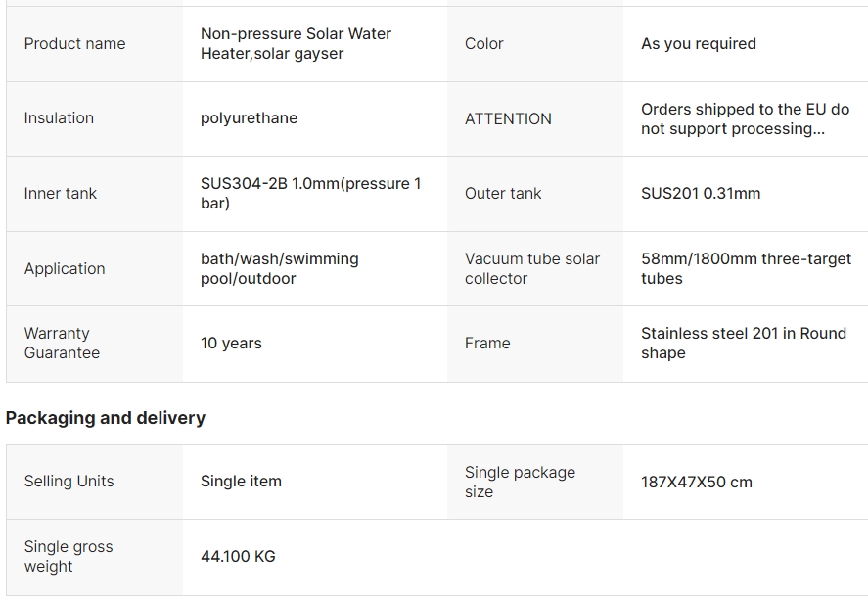Click the "Stainless steel 201 in Round shape" value
This screenshot has height=601, width=868.
[743, 343]
